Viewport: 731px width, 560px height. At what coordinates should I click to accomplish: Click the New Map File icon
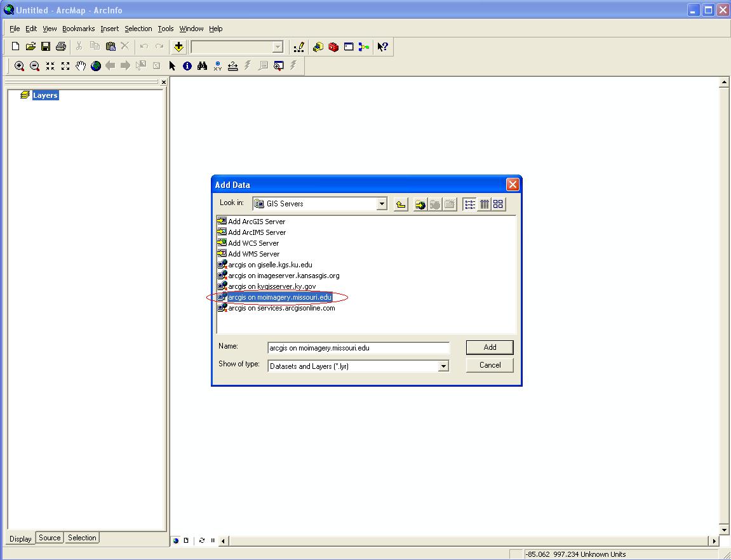15,46
